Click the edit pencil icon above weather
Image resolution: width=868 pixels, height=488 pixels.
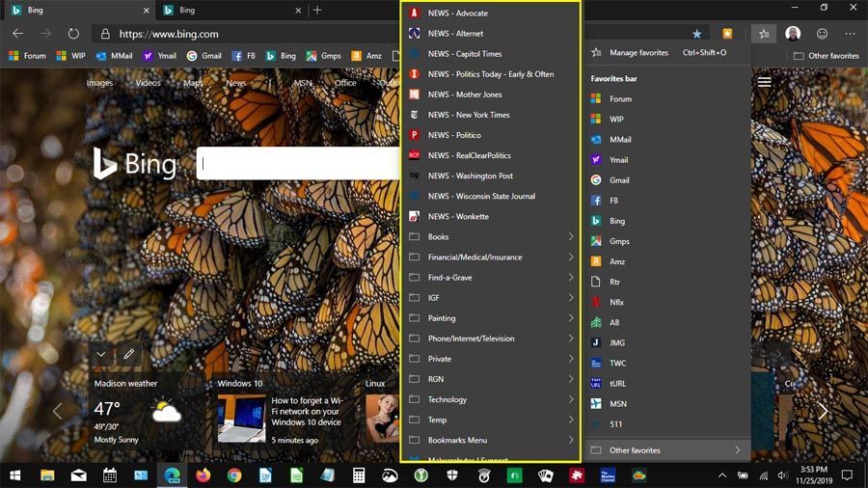coord(129,354)
